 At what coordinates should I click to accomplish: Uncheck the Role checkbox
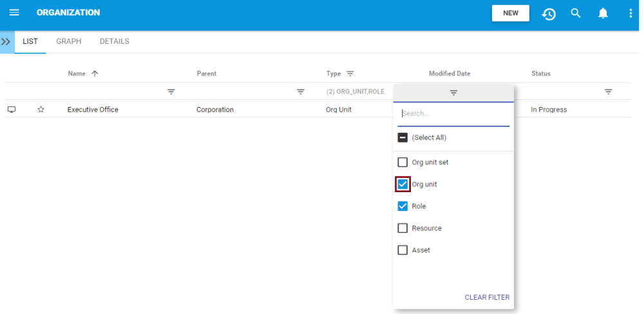(402, 206)
